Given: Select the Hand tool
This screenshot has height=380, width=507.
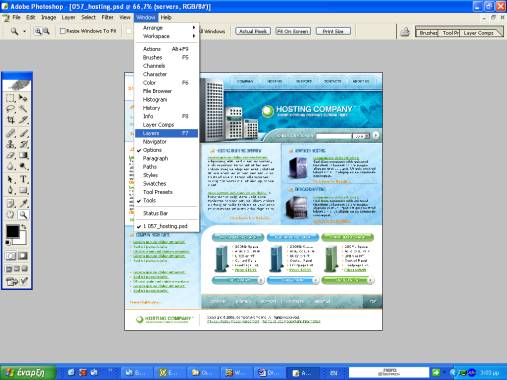Looking at the screenshot, I should click(x=11, y=215).
